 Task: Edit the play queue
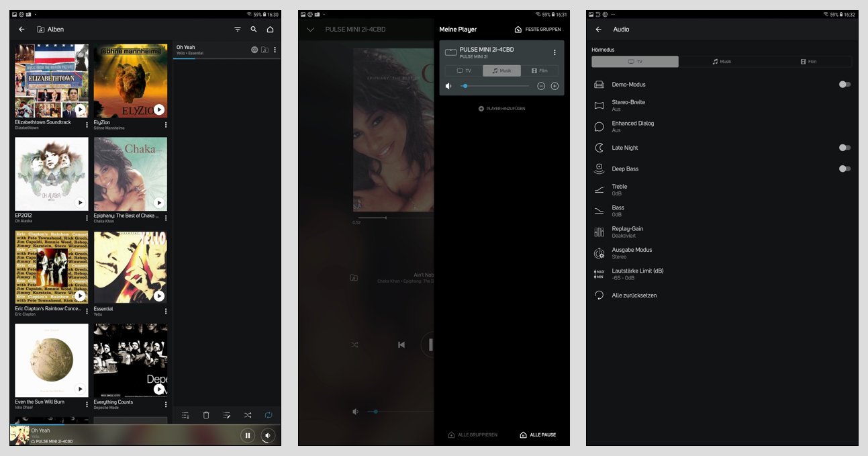[x=227, y=416]
